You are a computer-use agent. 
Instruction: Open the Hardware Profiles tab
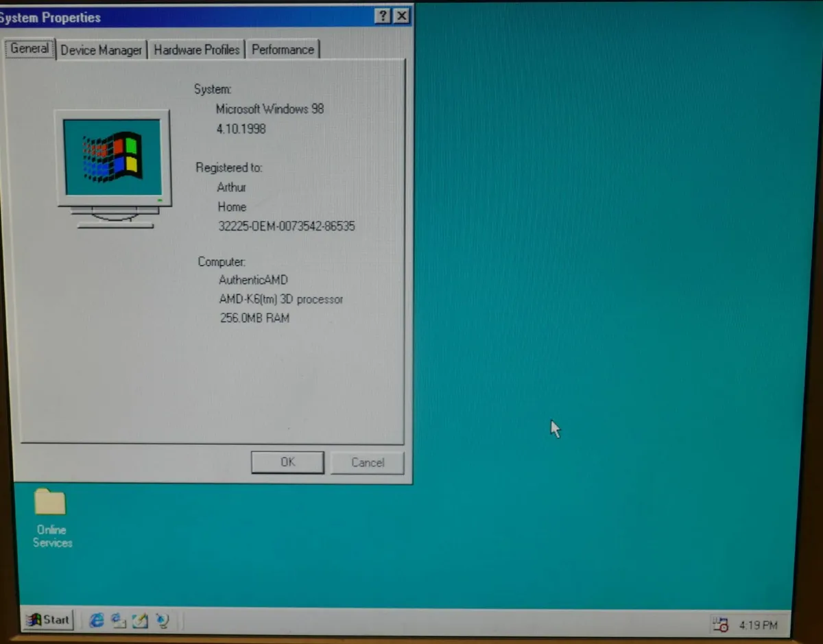[x=197, y=49]
